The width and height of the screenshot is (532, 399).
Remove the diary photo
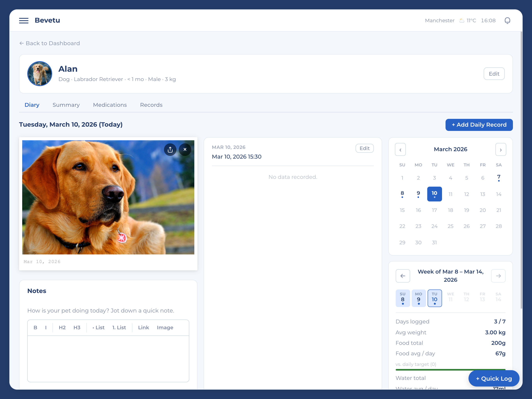[x=185, y=149]
